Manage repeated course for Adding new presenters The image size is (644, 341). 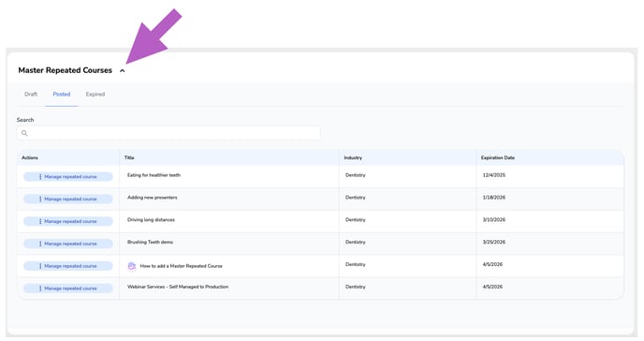[x=68, y=199]
